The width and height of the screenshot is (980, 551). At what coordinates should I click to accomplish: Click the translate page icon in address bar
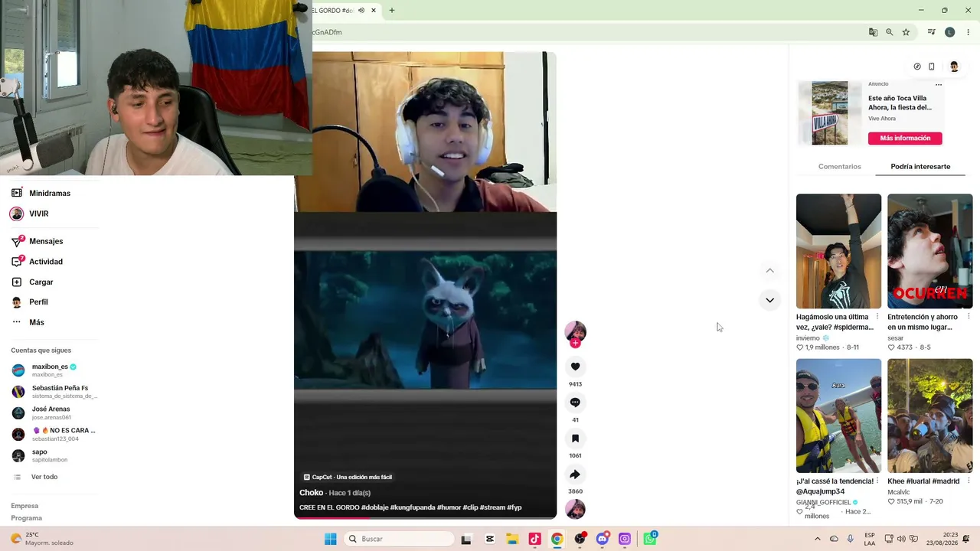[873, 32]
